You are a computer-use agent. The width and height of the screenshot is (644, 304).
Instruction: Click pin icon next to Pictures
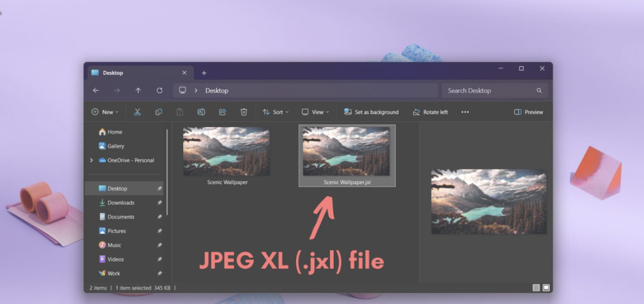[159, 231]
